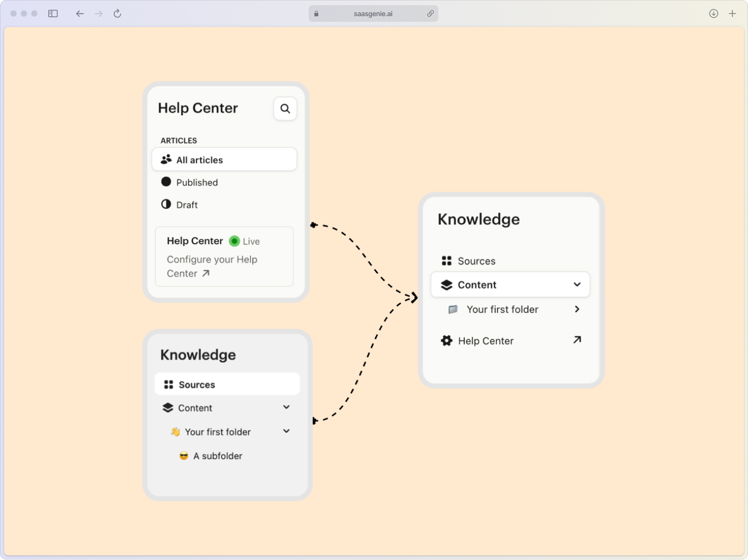The width and height of the screenshot is (748, 560).
Task: Click the padlock in the address bar
Action: (x=316, y=14)
